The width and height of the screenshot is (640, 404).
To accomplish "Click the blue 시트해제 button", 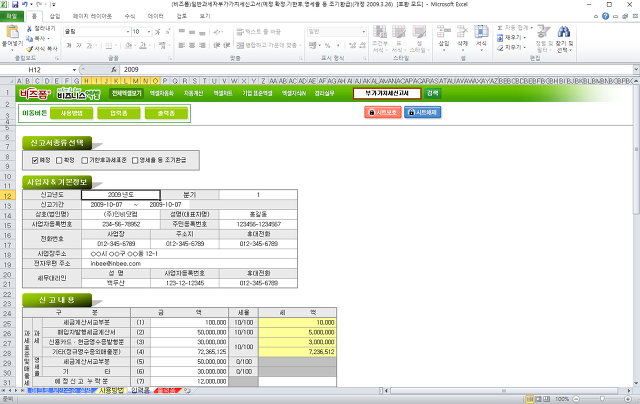I will tap(422, 112).
